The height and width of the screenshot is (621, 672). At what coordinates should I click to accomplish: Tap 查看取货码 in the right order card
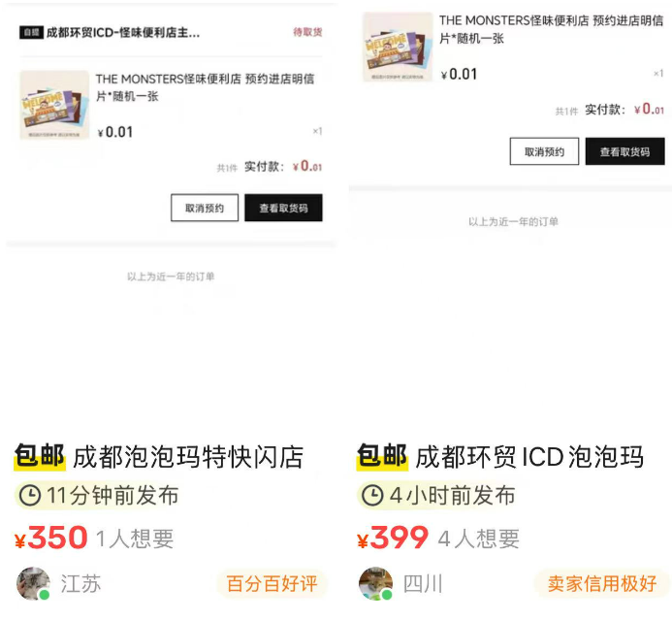point(624,151)
